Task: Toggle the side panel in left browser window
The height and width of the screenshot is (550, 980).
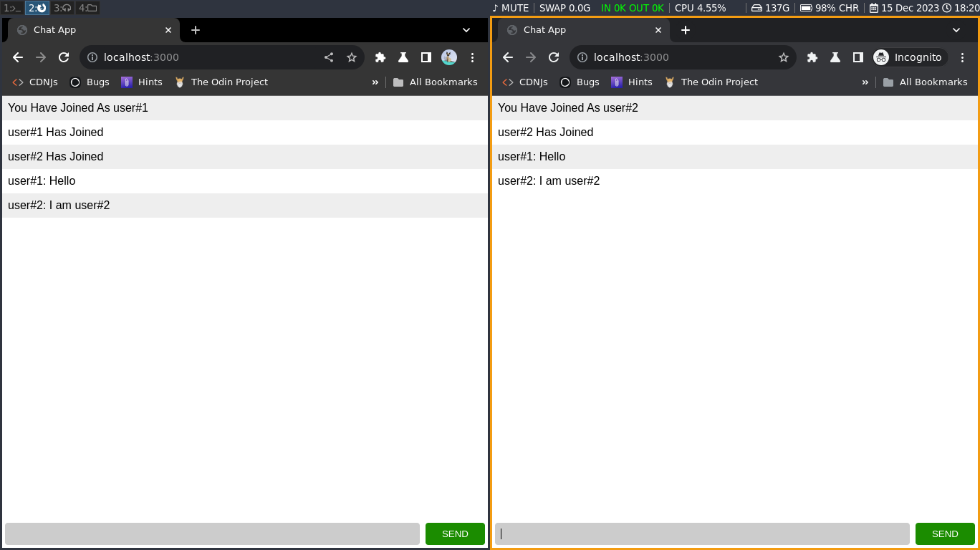Action: tap(426, 57)
